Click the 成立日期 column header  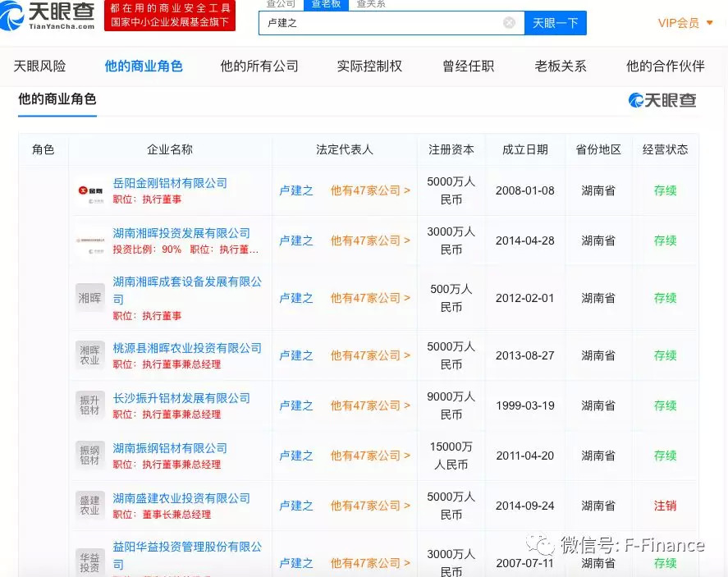(525, 149)
